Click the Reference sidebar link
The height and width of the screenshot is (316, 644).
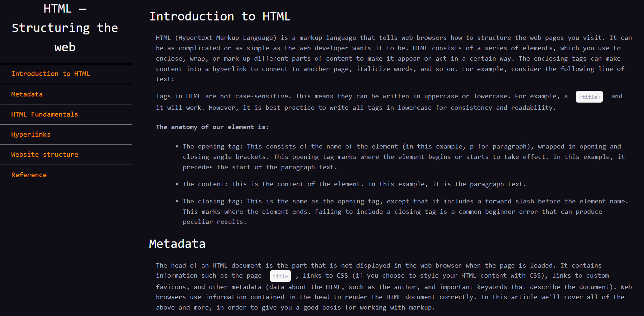29,175
